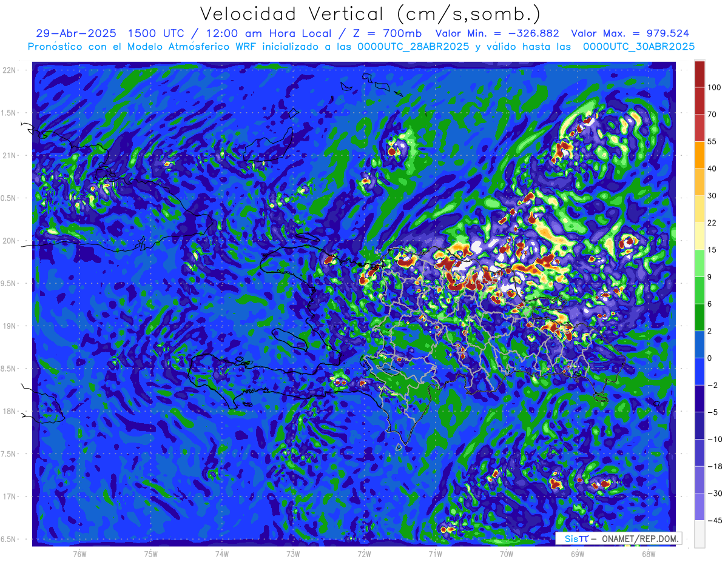Click the 15 value on the color scale

tap(713, 250)
